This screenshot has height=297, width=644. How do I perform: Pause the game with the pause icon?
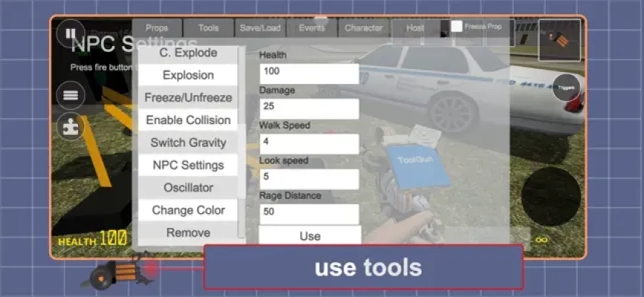(x=71, y=34)
